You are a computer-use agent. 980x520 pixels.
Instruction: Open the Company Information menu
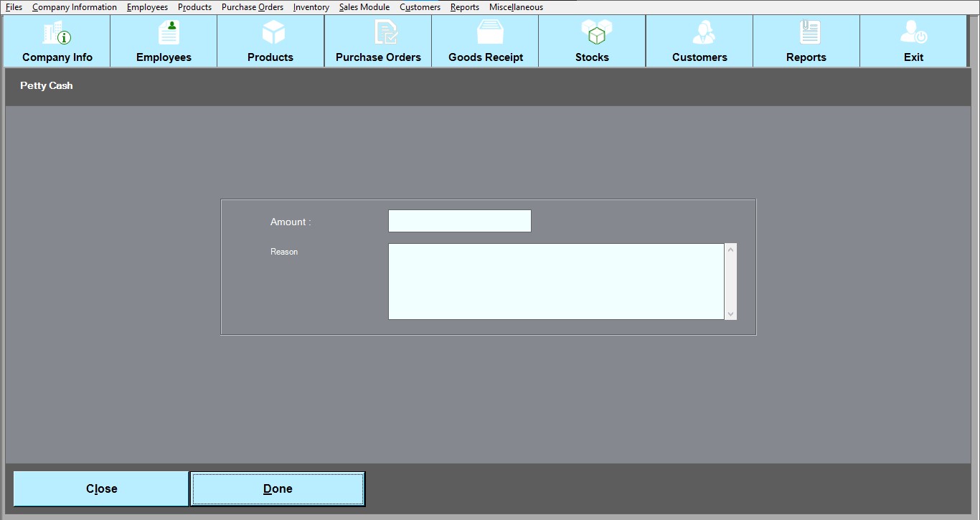(x=75, y=7)
